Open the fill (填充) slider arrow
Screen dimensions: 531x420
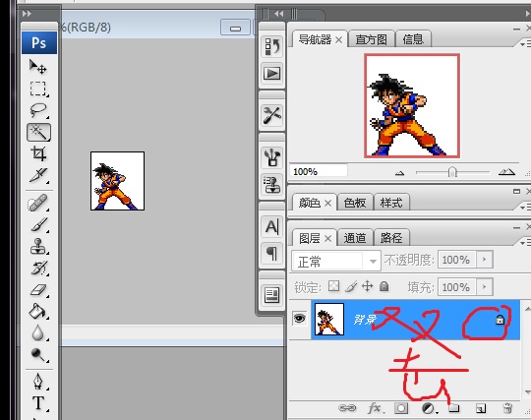pyautogui.click(x=484, y=287)
